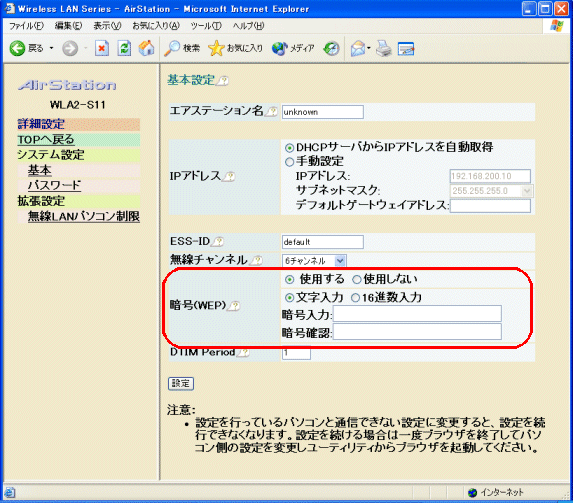Open the ファイル(F) menu
The image size is (573, 503).
26,26
